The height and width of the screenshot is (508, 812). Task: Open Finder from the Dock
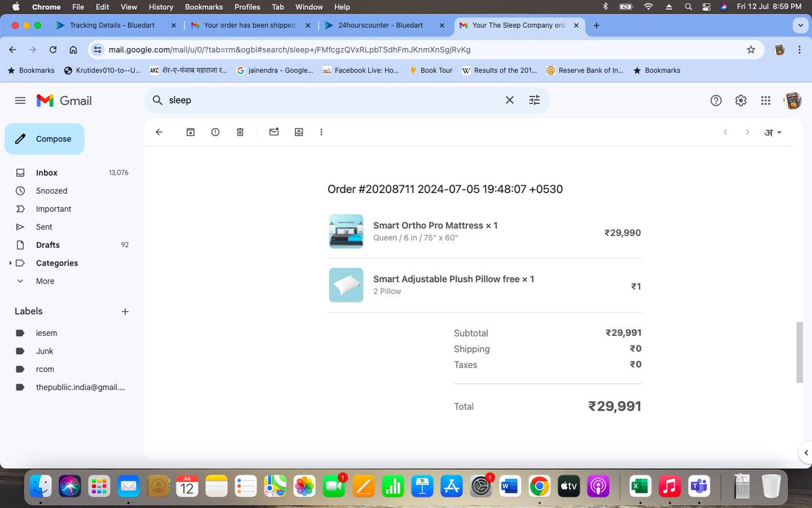41,486
